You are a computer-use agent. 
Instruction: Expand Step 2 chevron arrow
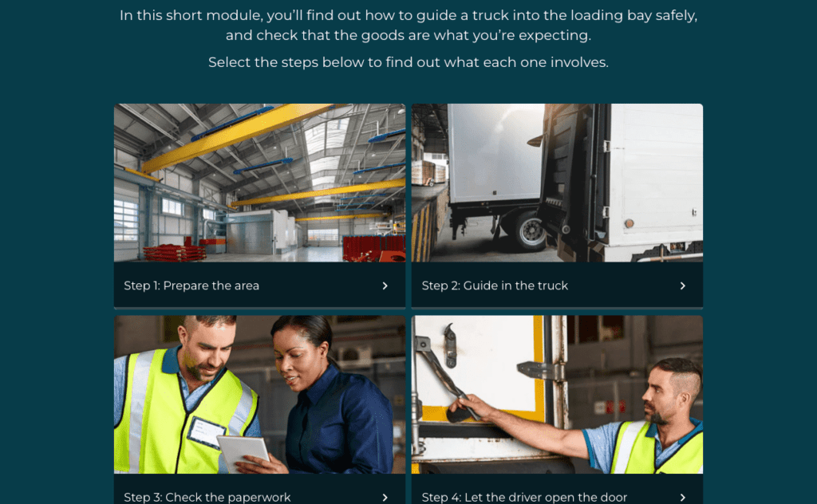point(683,285)
